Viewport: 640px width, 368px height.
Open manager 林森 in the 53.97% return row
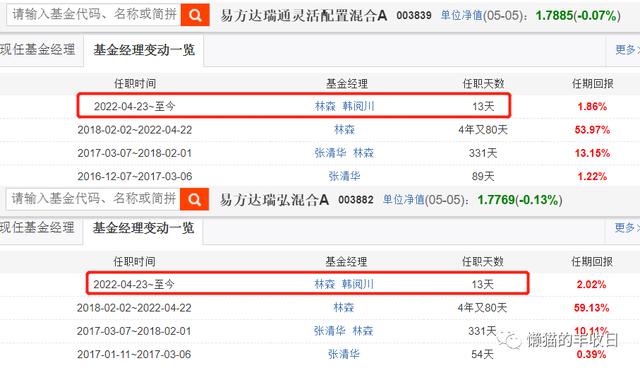[x=344, y=130]
